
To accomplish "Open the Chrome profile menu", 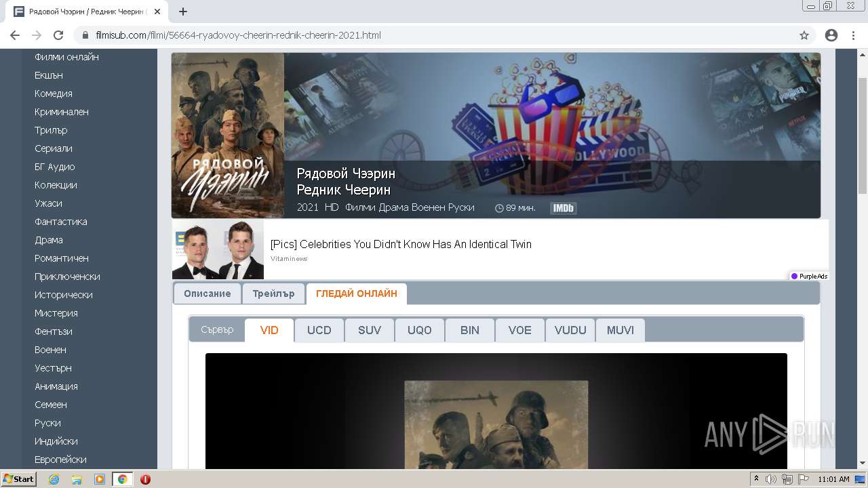I will [x=831, y=35].
